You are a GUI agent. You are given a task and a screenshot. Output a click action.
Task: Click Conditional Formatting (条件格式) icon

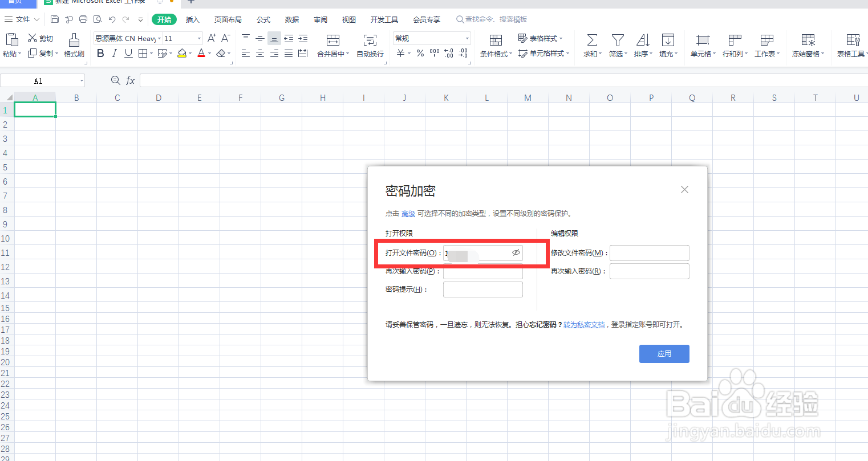[x=496, y=40]
